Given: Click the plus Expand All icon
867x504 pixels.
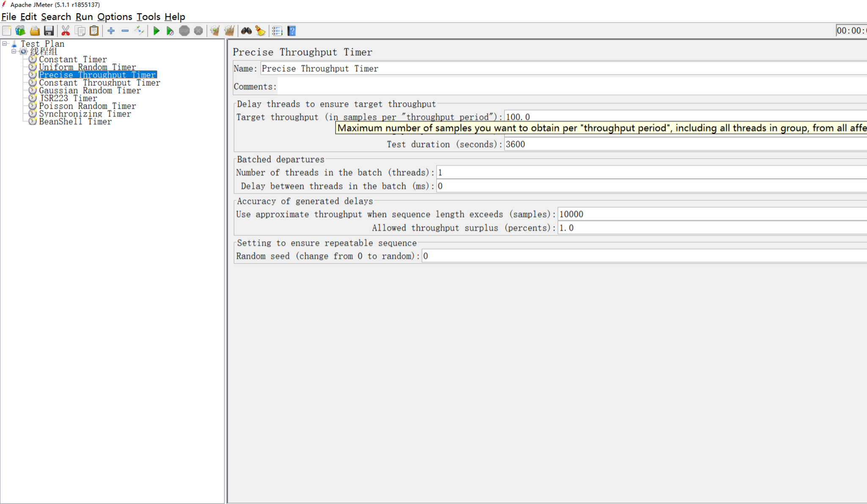Looking at the screenshot, I should click(x=111, y=31).
